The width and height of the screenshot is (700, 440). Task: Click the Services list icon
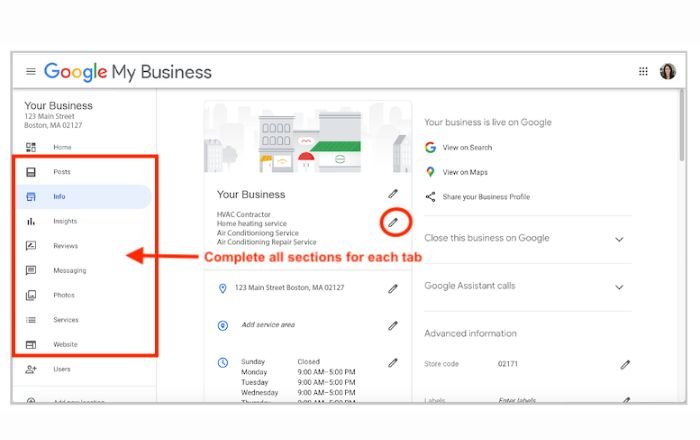(x=31, y=320)
